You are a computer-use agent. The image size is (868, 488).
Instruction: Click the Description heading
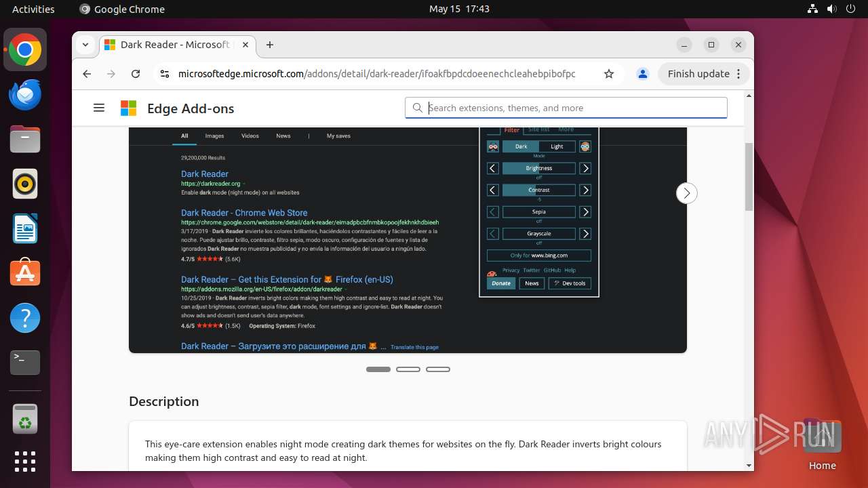click(x=164, y=401)
